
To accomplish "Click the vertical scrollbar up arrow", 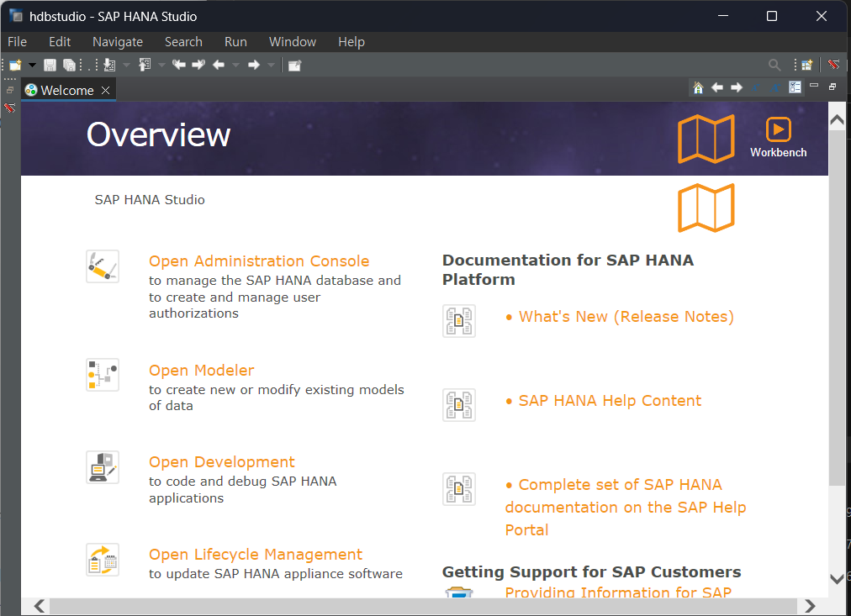I will (837, 120).
